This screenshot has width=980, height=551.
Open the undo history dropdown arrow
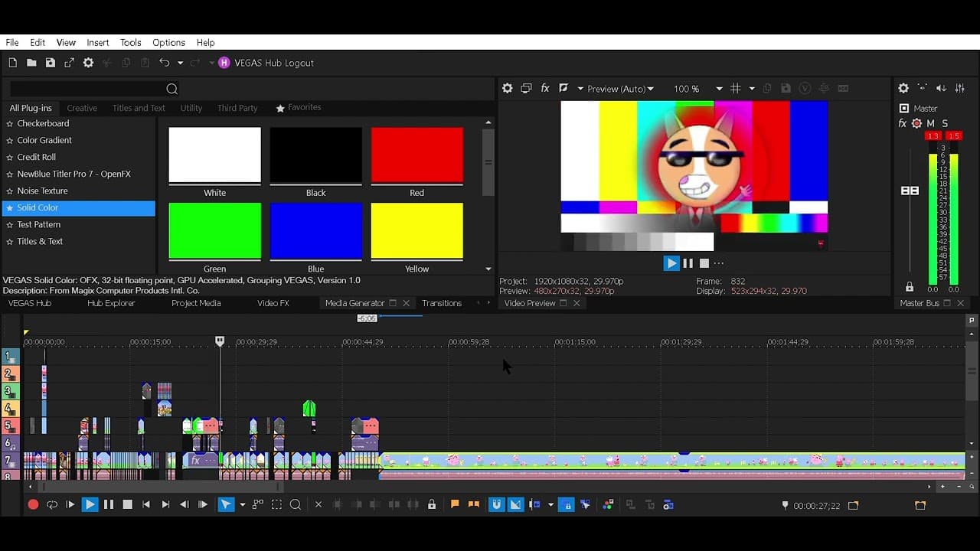tap(180, 63)
